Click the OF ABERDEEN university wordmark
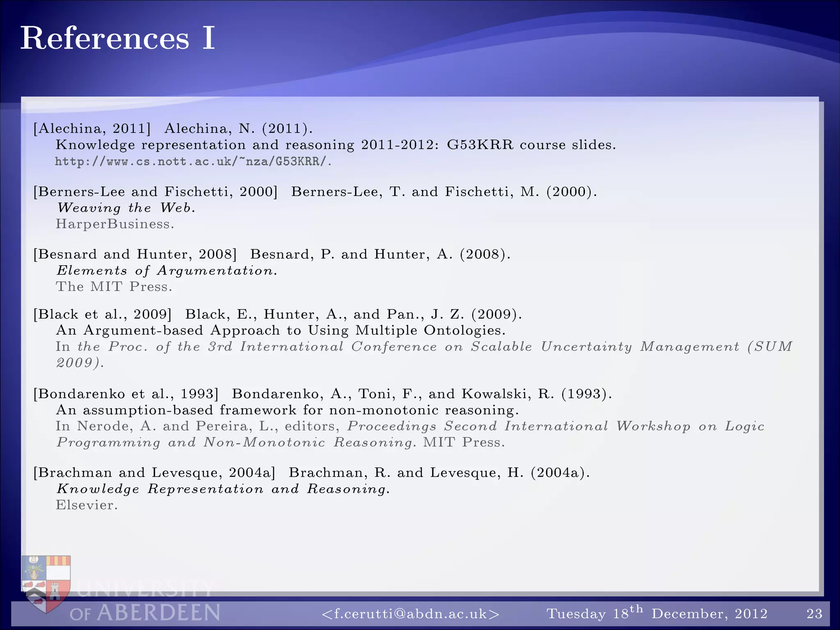The height and width of the screenshot is (630, 840). click(145, 613)
